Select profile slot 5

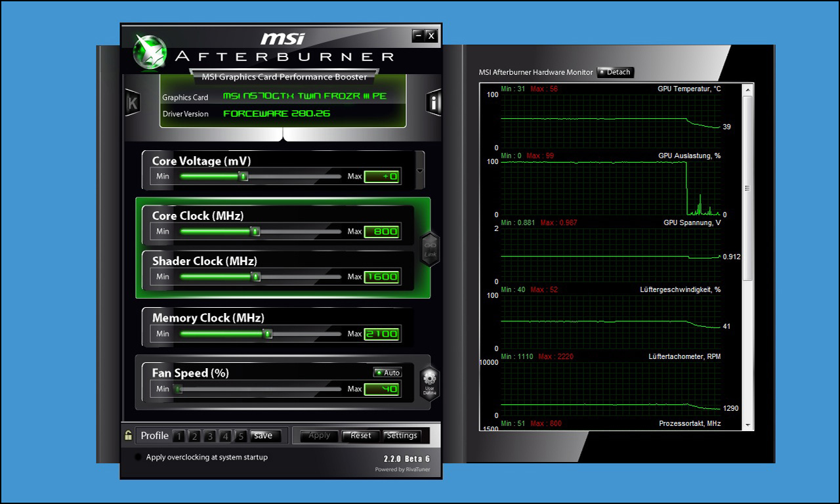pyautogui.click(x=241, y=436)
